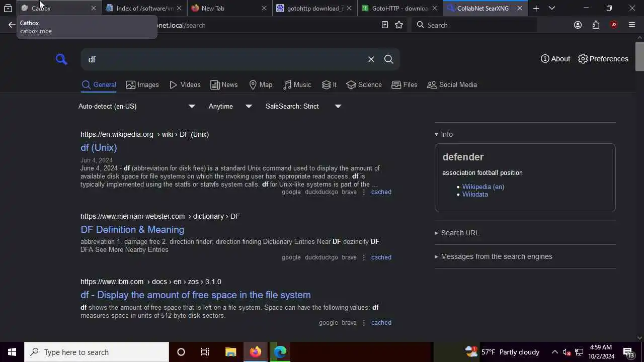Open Task View on the taskbar
This screenshot has width=644, height=362.
pyautogui.click(x=205, y=352)
